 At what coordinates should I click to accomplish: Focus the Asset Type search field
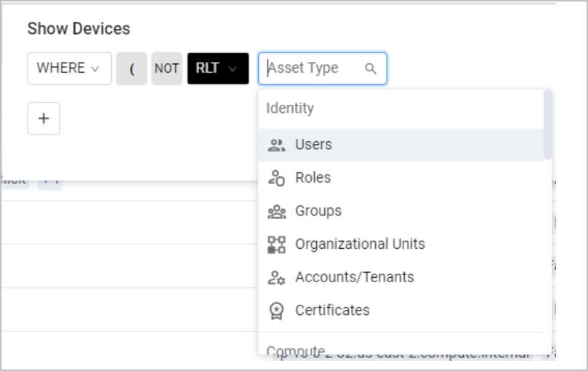point(313,68)
